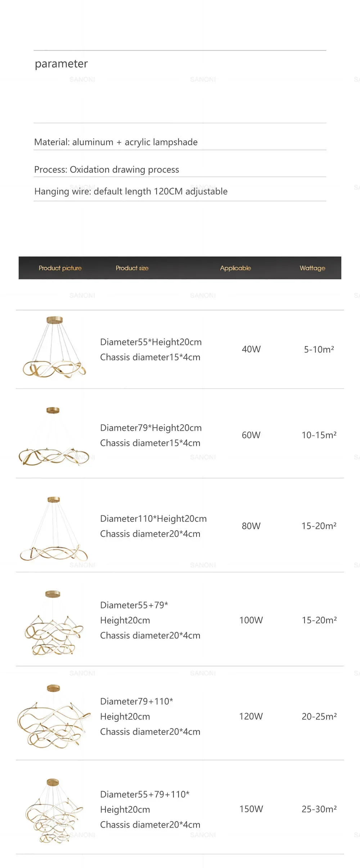Click the Diameter55 single-ring chandelier picture
This screenshot has height=868, width=360.
tap(54, 347)
